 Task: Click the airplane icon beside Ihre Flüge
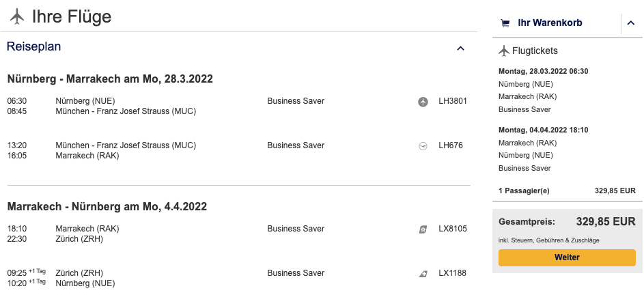(x=17, y=16)
